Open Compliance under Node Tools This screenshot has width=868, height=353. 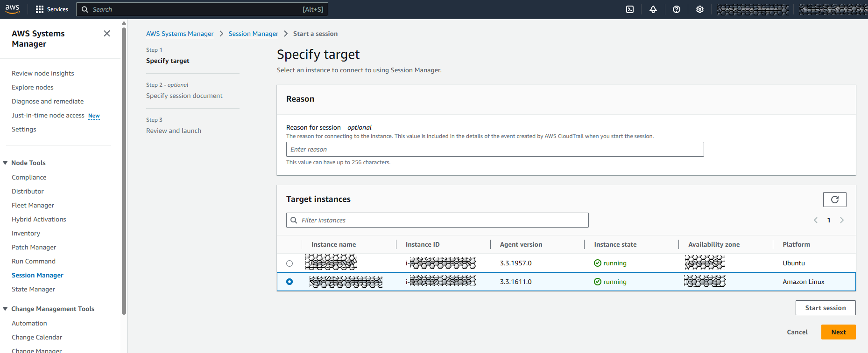click(29, 177)
